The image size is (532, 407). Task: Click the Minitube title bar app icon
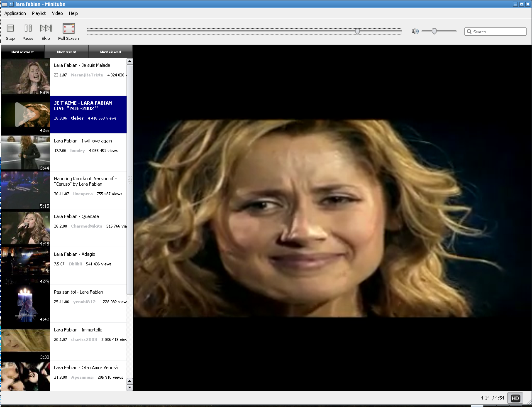(11, 4)
